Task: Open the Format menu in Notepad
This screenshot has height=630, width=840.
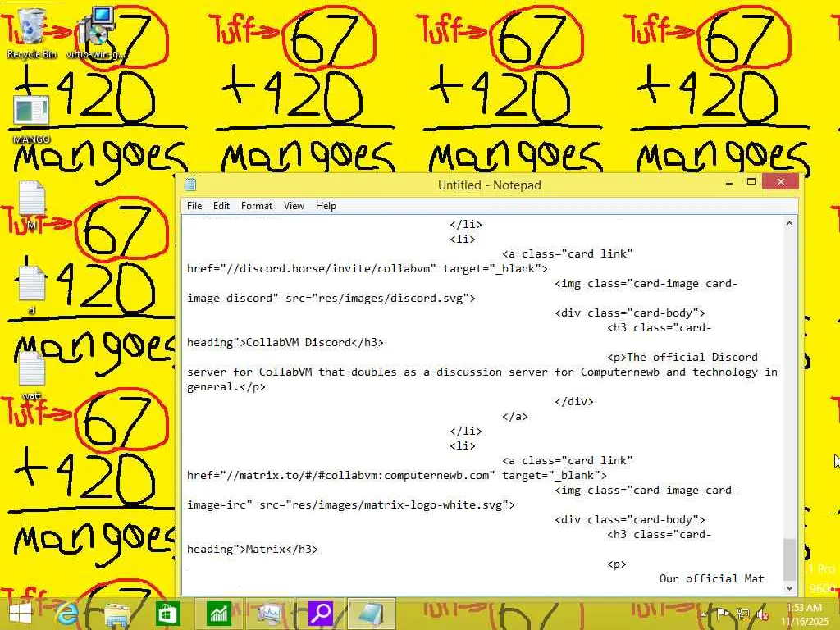Action: point(257,206)
